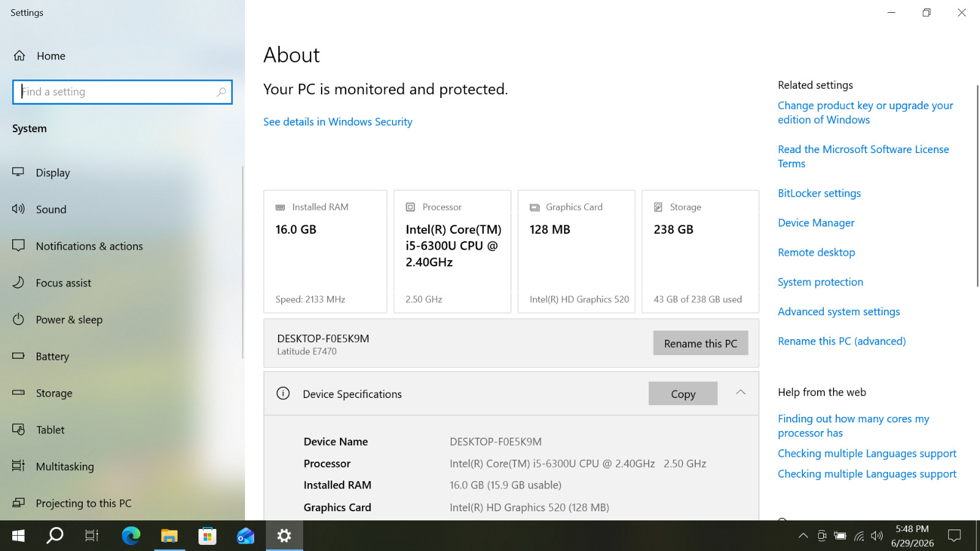Read the Microsoft Software License Terms
The height and width of the screenshot is (551, 980).
pyautogui.click(x=863, y=156)
